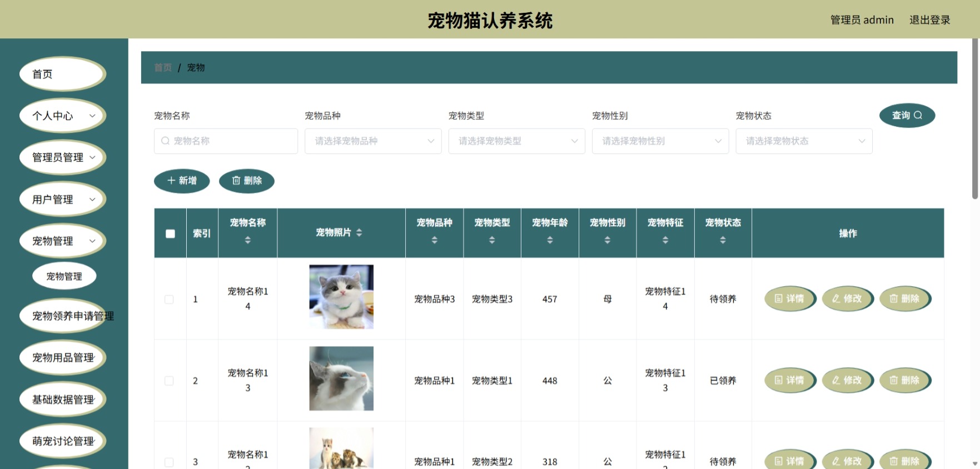Check the checkbox for row 2
This screenshot has height=469, width=980.
tap(169, 381)
